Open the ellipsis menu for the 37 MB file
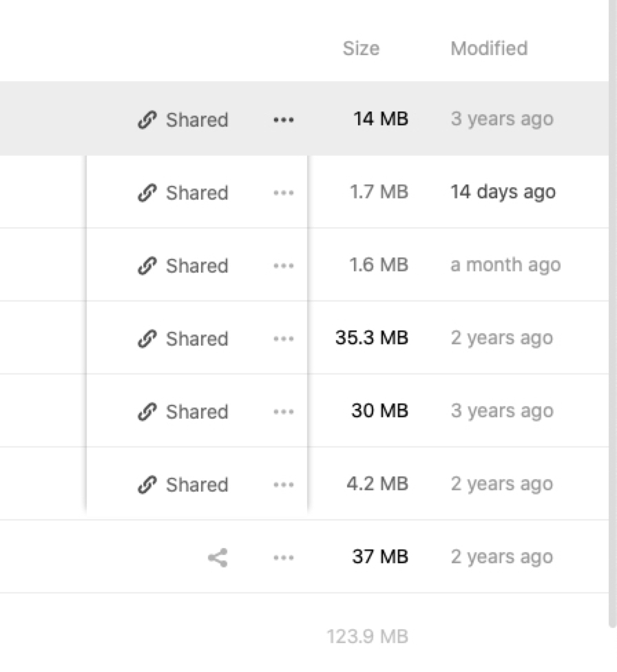Viewport: 617px width, 672px height. 283,558
